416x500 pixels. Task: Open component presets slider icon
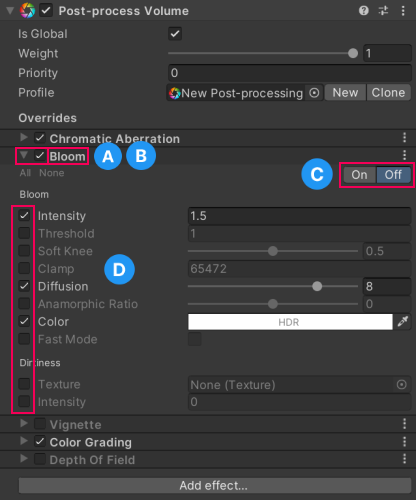(383, 11)
